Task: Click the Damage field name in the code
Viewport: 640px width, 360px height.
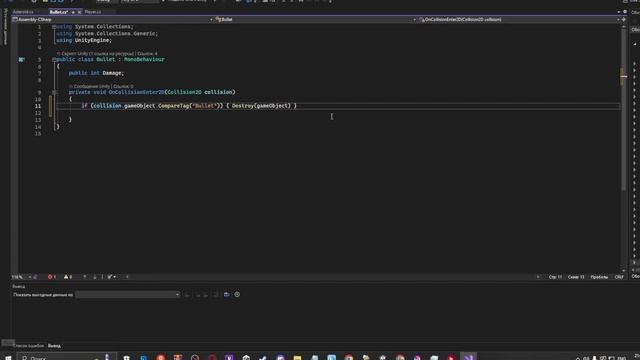Action: pyautogui.click(x=112, y=73)
